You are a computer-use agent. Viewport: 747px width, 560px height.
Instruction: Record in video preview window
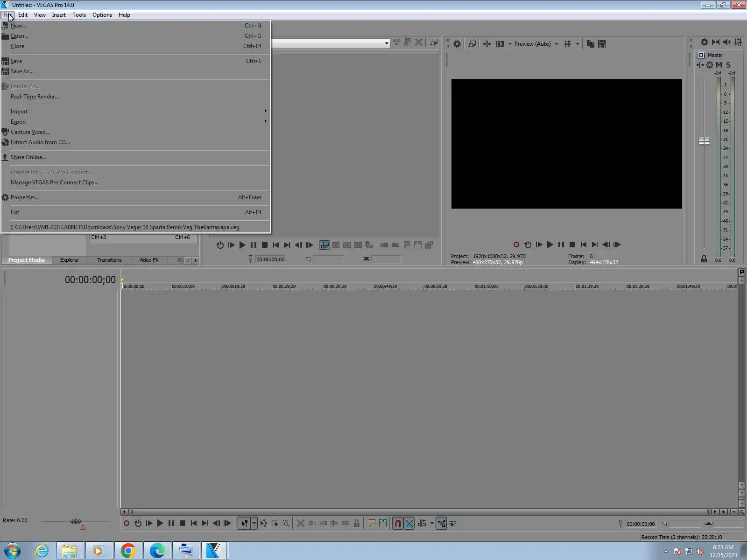coord(516,245)
